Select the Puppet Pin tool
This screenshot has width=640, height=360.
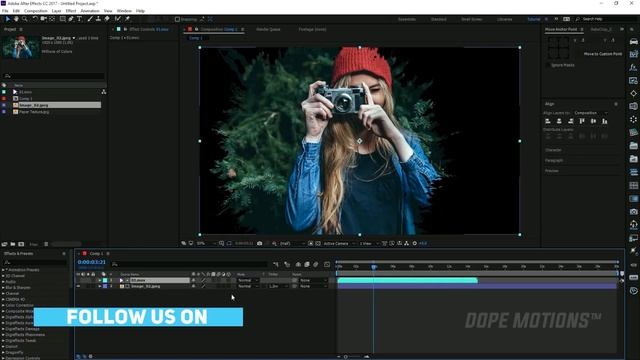[x=127, y=19]
